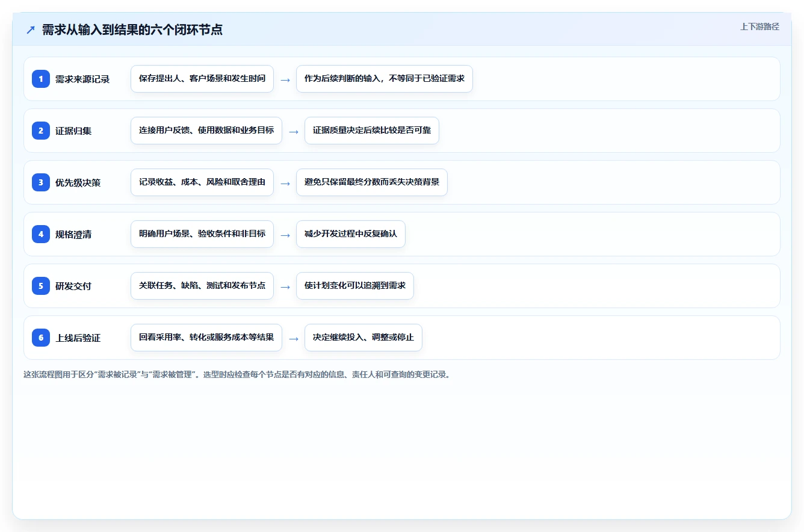Click the arrow icon beside the title
804x532 pixels.
point(30,30)
